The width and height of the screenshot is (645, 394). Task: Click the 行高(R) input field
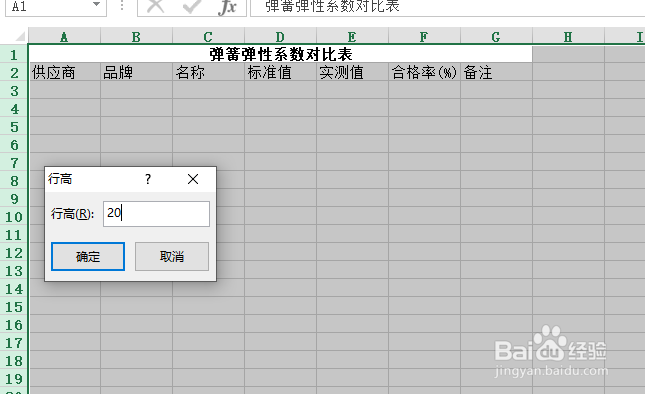pos(156,213)
